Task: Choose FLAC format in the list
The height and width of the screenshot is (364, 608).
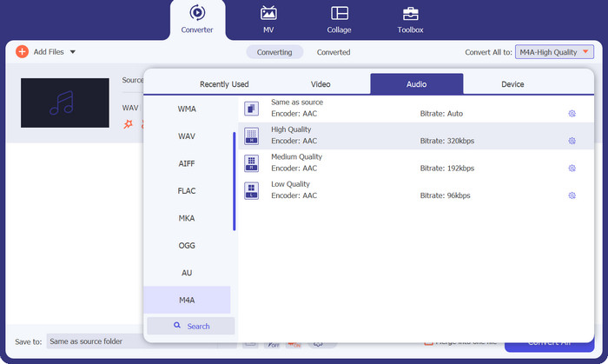Action: point(187,191)
